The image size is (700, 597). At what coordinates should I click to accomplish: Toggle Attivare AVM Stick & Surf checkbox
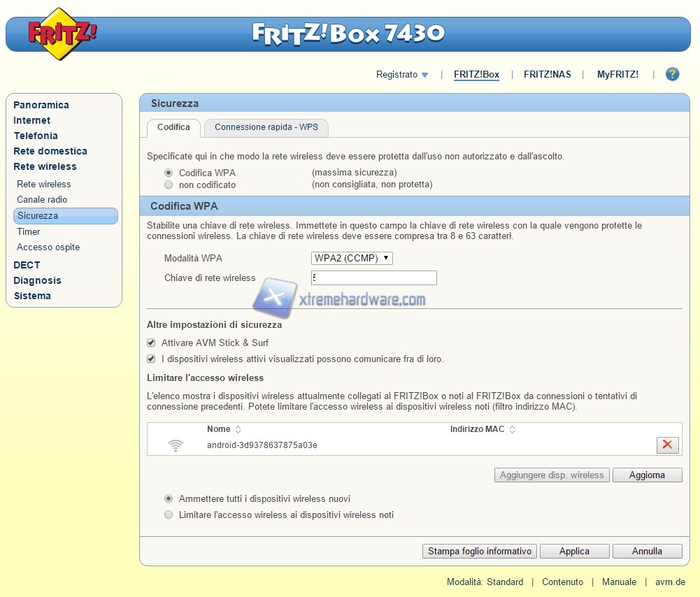click(x=151, y=343)
